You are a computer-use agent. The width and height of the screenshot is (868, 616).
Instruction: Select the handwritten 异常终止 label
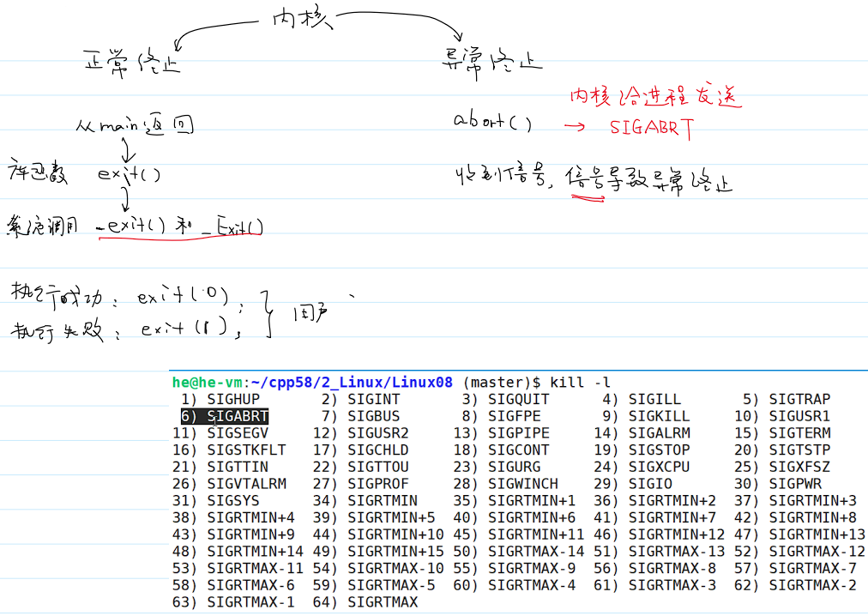coord(491,62)
